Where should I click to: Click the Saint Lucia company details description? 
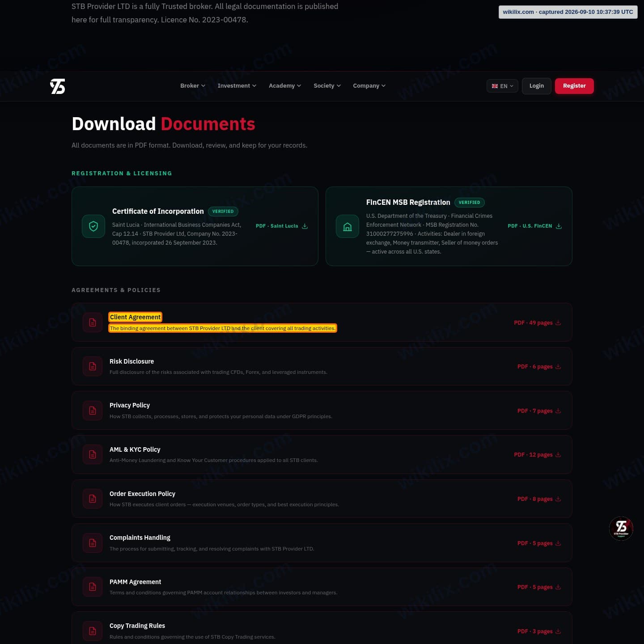click(x=177, y=233)
